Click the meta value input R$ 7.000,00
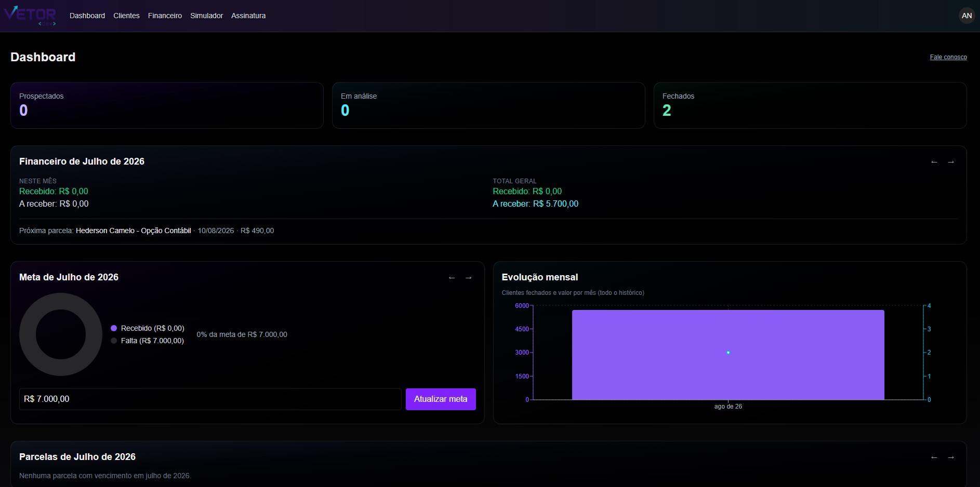This screenshot has width=980, height=487. [210, 399]
